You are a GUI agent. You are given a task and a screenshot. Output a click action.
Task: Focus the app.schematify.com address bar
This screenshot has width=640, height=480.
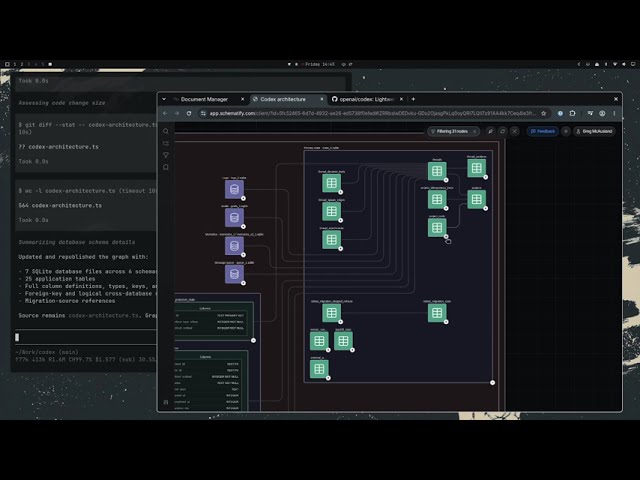pyautogui.click(x=371, y=113)
